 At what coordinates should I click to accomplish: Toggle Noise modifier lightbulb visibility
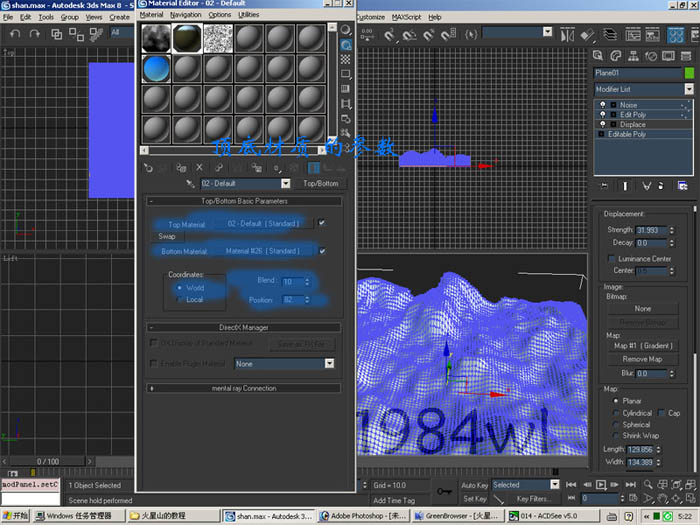[x=603, y=104]
